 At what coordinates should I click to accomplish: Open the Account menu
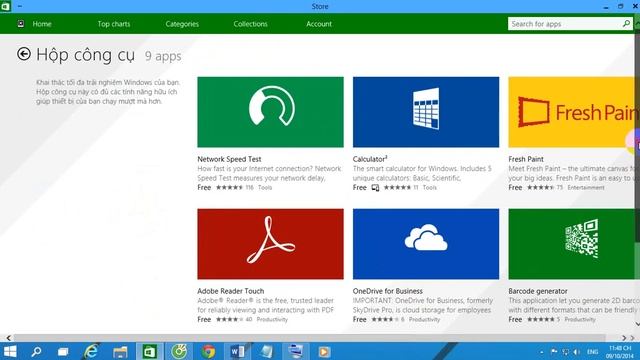[319, 24]
